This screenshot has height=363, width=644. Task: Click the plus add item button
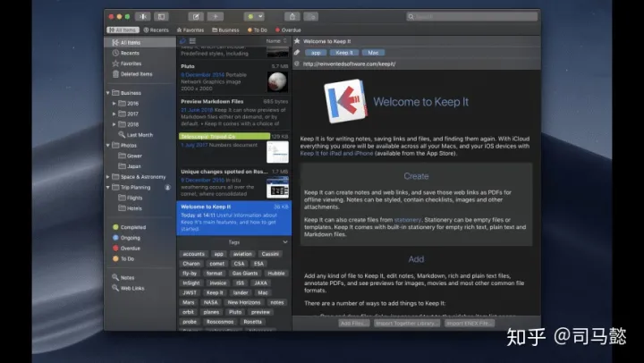(216, 17)
